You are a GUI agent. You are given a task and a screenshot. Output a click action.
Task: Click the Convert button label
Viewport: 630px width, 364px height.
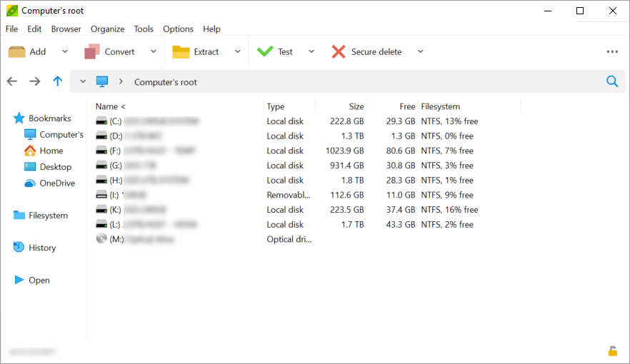click(119, 52)
